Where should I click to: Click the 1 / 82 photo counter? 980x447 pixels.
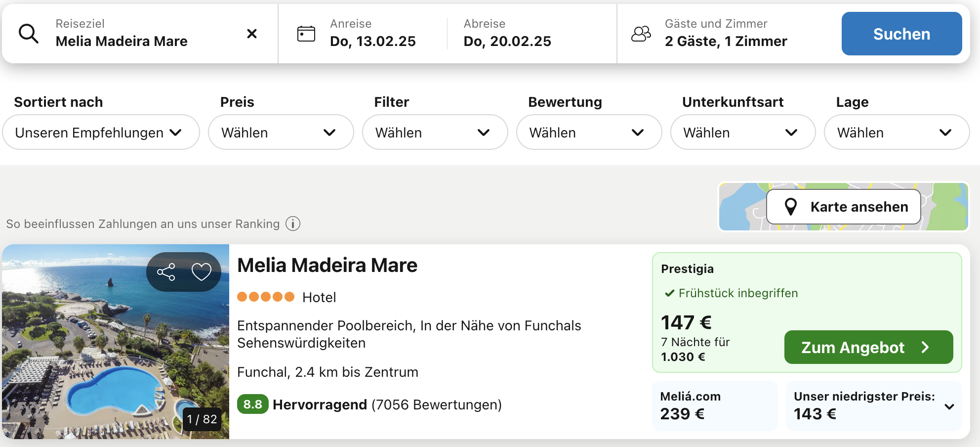(x=202, y=419)
